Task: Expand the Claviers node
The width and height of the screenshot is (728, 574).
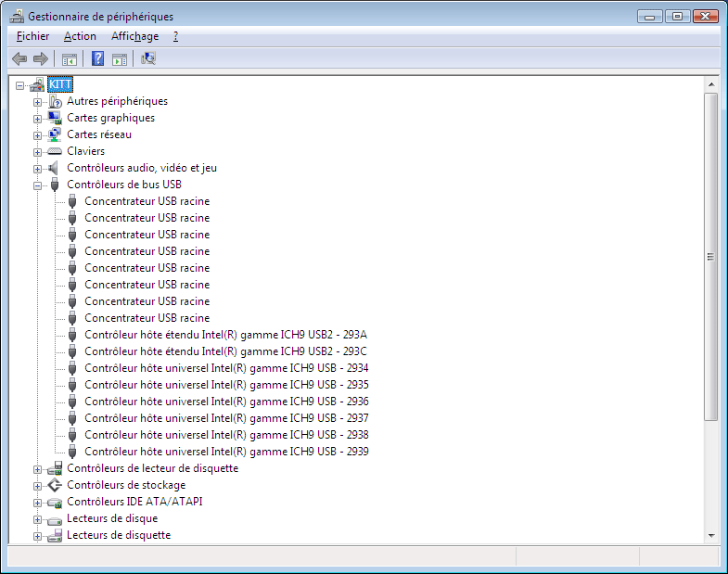Action: point(37,152)
